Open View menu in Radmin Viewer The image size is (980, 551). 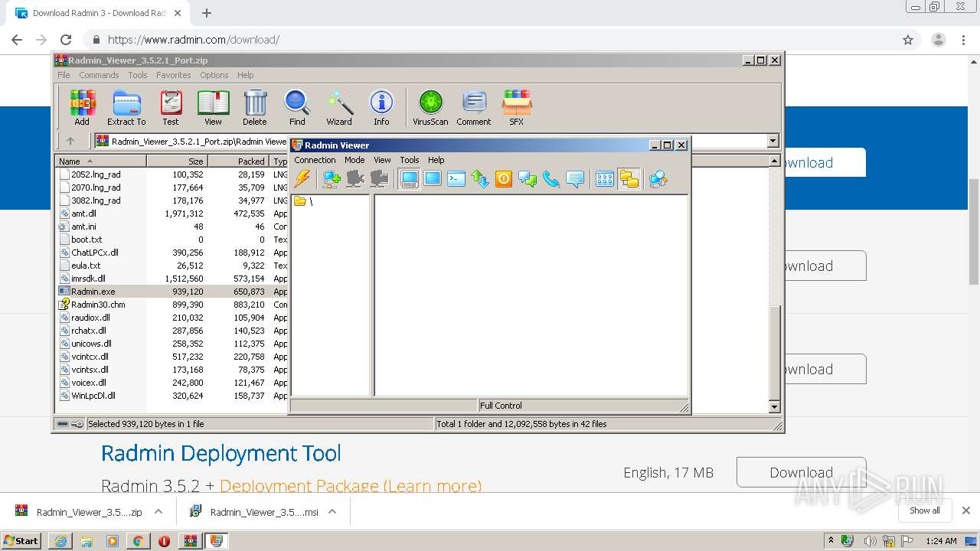382,160
